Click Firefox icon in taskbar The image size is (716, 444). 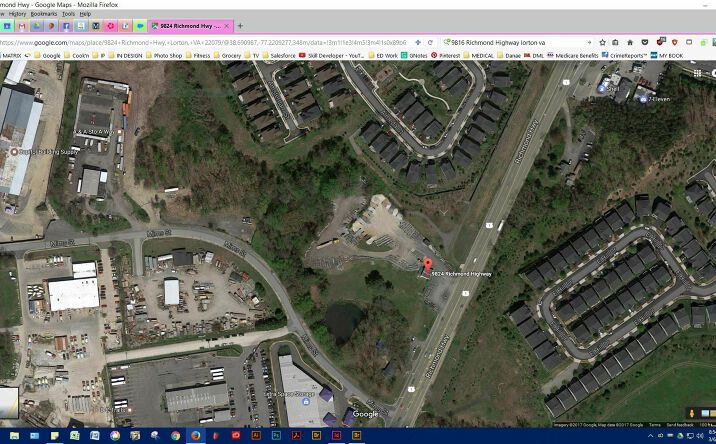pos(195,436)
